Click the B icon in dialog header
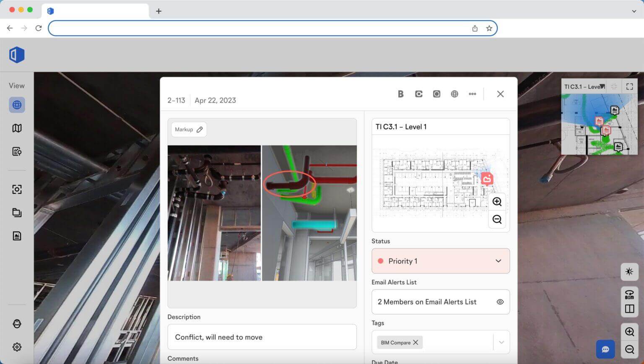The width and height of the screenshot is (644, 364). click(x=400, y=94)
